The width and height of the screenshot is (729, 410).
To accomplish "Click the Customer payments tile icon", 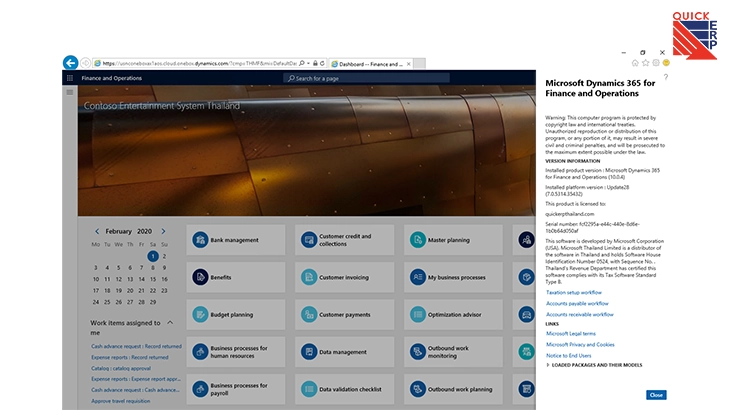I will 309,315.
